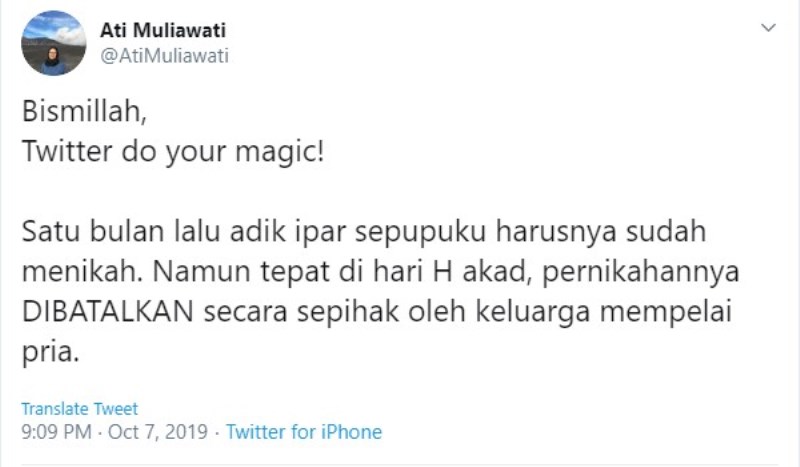Click the last word 'pria.' of the tweet
This screenshot has width=800, height=467.
(51, 353)
